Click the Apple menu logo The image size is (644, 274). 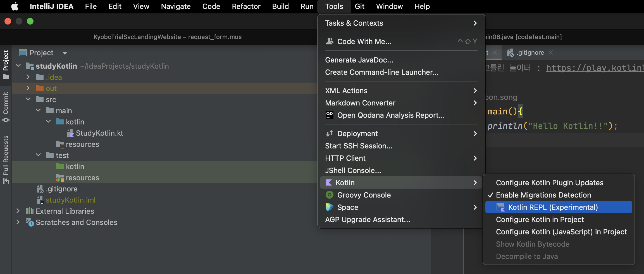15,6
